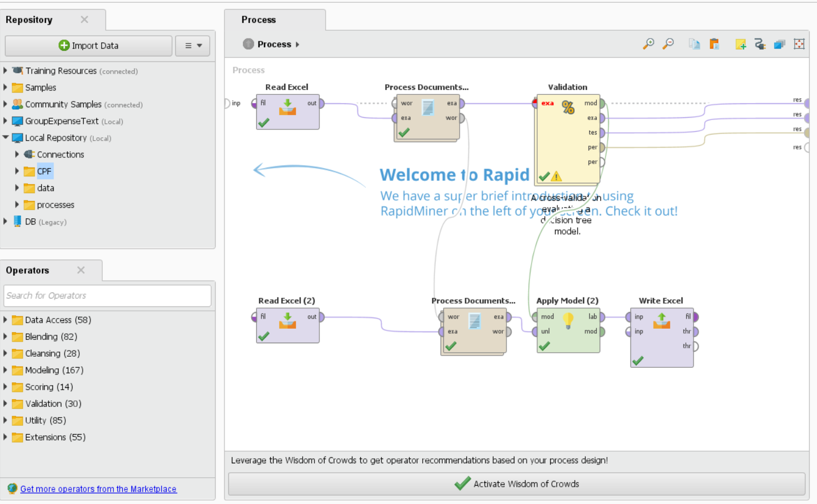
Task: Paste operators using the clipboard icon
Action: coord(714,44)
